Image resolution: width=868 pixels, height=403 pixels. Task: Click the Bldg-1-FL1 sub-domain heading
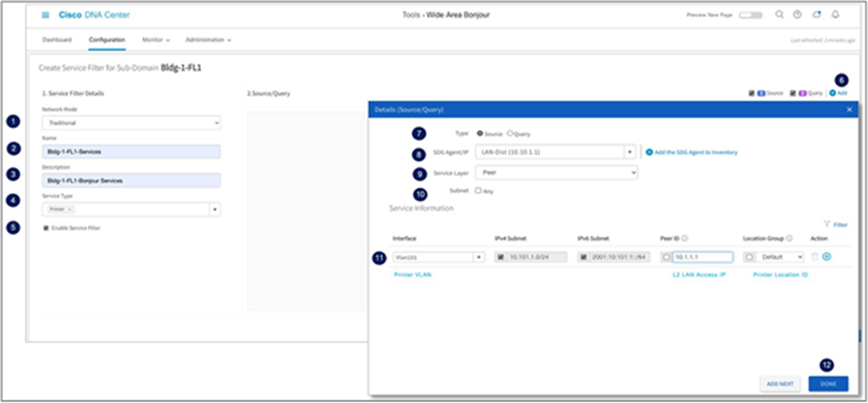(x=181, y=67)
